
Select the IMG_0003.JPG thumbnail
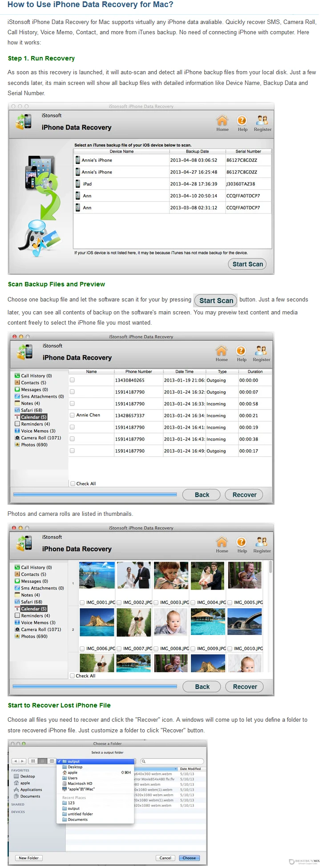click(171, 575)
